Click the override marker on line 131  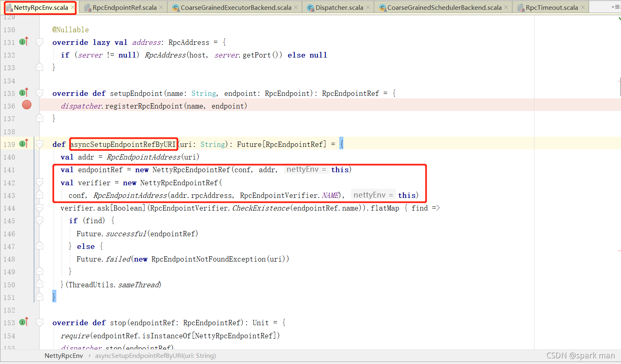pos(24,41)
